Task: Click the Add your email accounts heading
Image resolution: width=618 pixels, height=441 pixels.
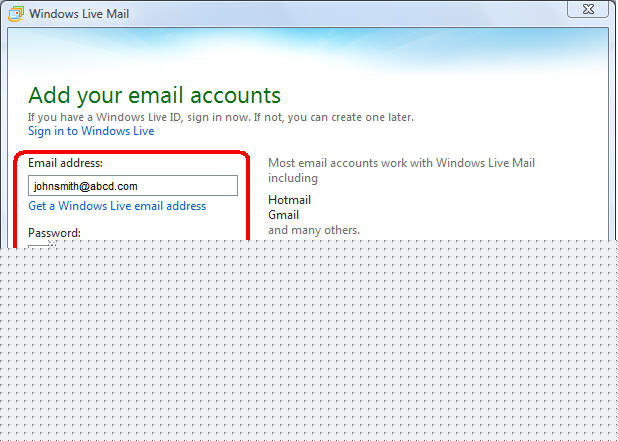Action: click(x=154, y=96)
